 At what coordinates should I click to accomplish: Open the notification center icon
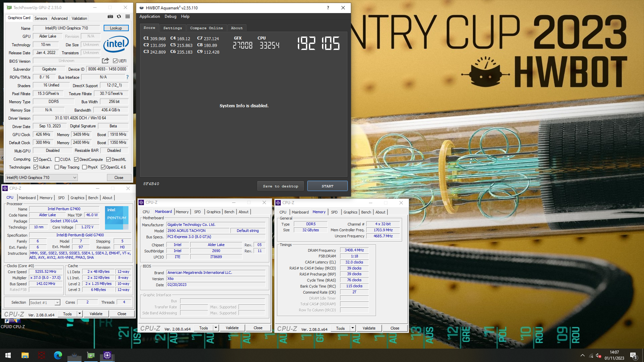point(634,356)
